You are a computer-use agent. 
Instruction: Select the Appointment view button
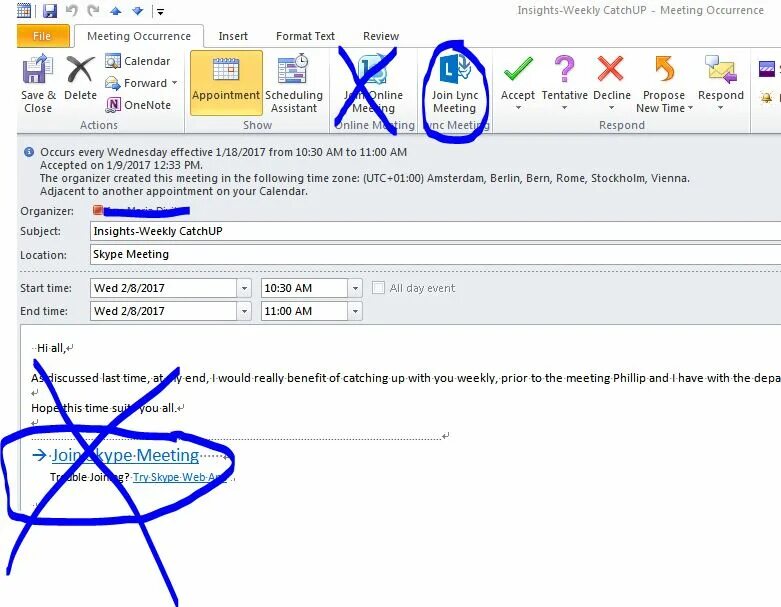click(x=226, y=83)
